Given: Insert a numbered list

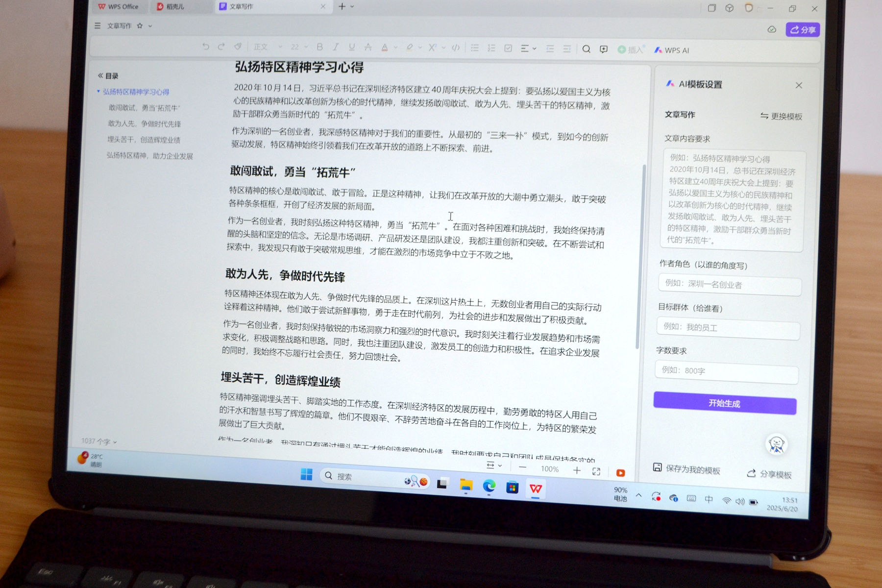Looking at the screenshot, I should pyautogui.click(x=491, y=48).
